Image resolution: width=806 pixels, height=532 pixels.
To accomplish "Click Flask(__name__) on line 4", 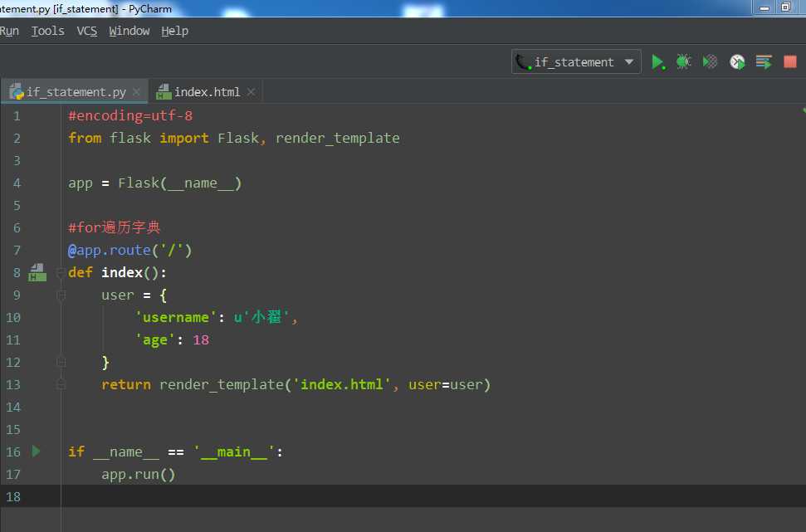I will (180, 183).
